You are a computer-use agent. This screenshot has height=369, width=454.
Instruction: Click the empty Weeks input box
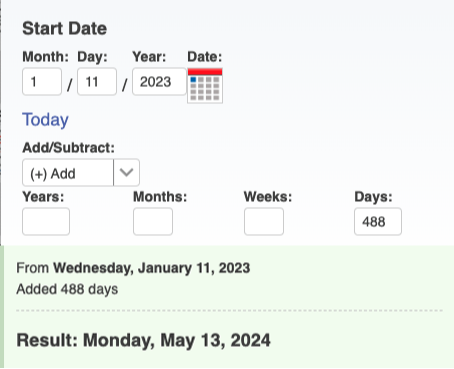click(x=264, y=221)
